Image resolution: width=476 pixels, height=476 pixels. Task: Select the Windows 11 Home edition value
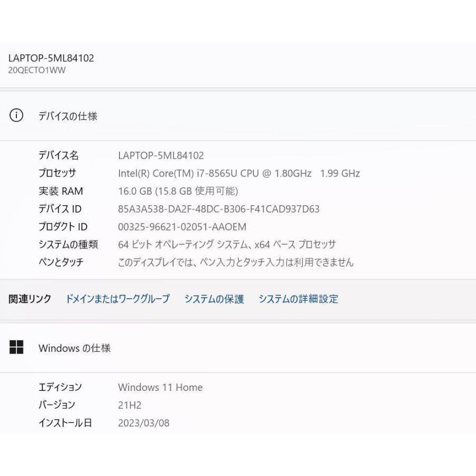pos(160,387)
